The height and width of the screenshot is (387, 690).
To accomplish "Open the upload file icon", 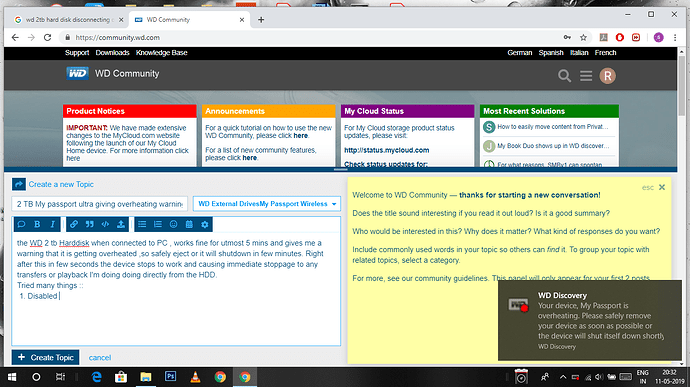I will 121,225.
